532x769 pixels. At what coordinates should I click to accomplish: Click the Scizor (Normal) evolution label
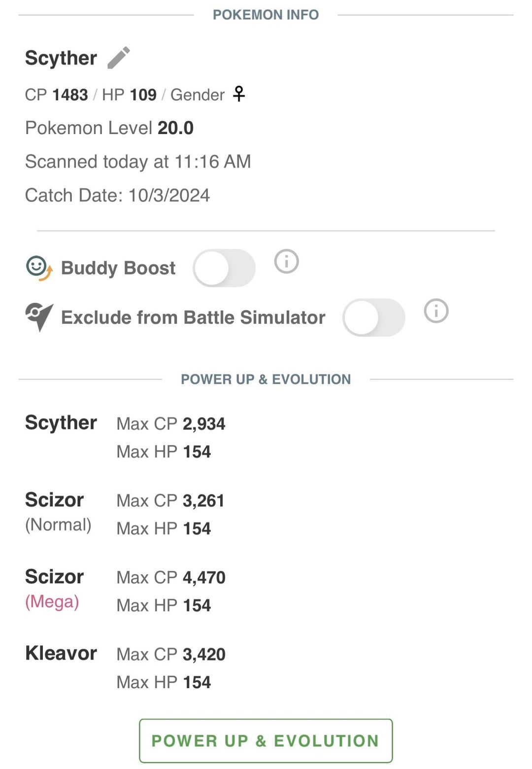coord(58,511)
